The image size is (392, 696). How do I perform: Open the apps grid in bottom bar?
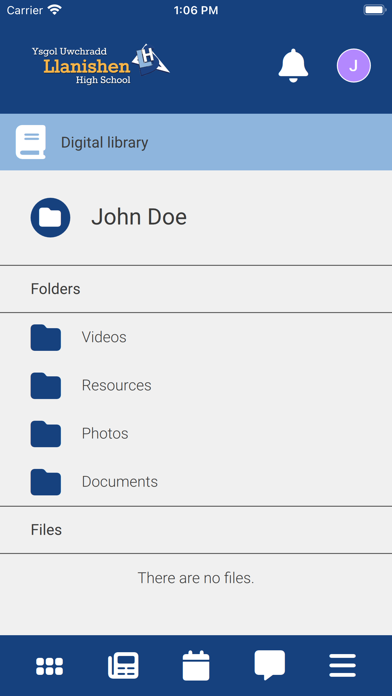point(49,666)
